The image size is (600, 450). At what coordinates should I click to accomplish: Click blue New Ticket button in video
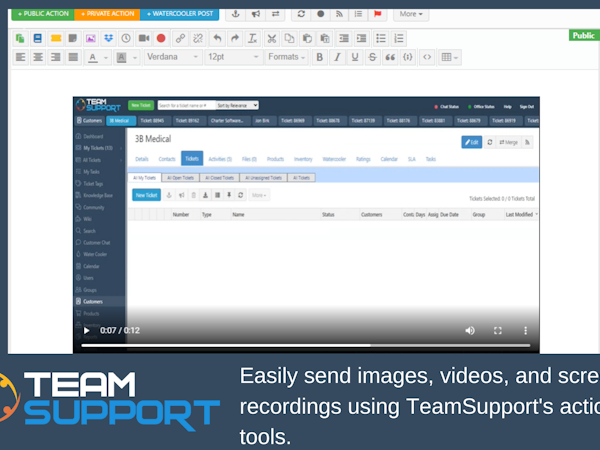(147, 195)
